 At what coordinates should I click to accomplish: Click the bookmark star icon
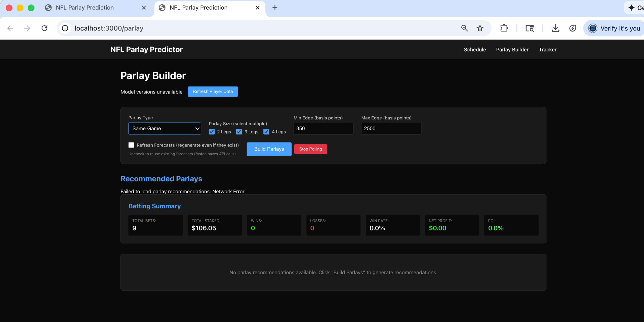click(x=480, y=28)
